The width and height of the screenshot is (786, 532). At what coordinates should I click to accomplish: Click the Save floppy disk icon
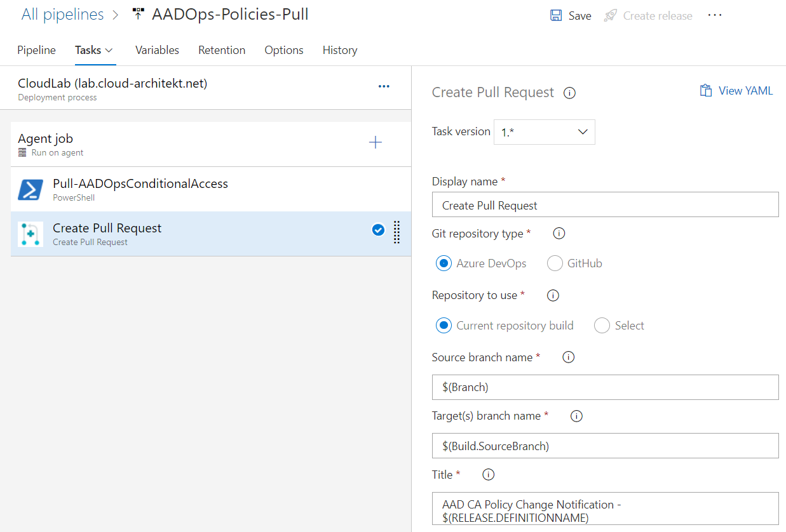click(556, 16)
